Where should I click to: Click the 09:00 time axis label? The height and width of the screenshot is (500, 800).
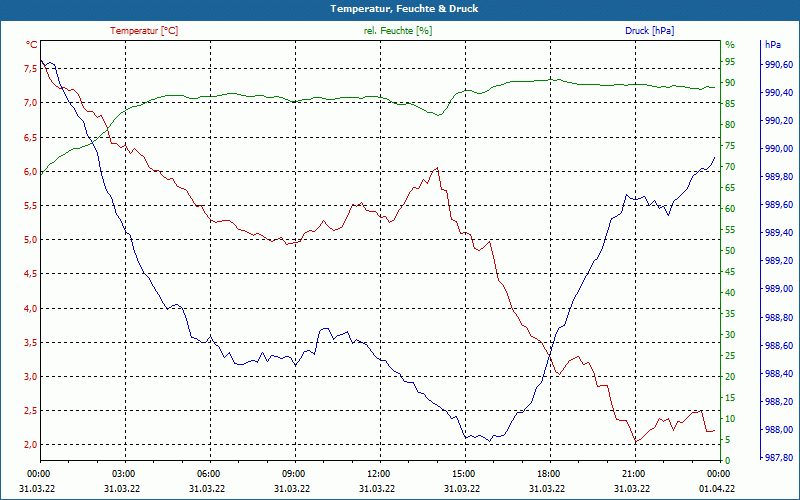(x=293, y=473)
